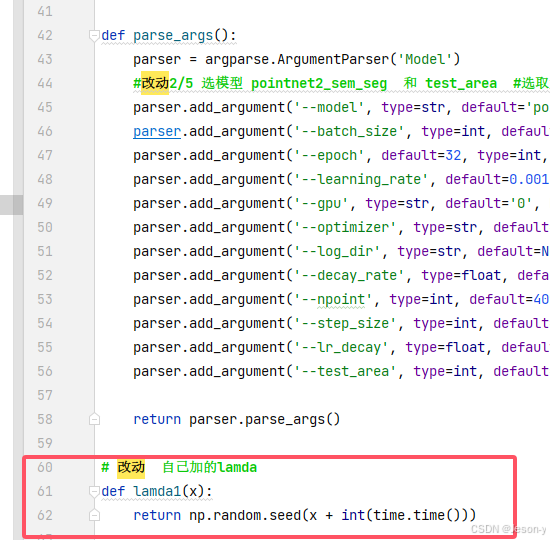Click type=float on the lr_decay line
The image size is (550, 540).
(445, 347)
